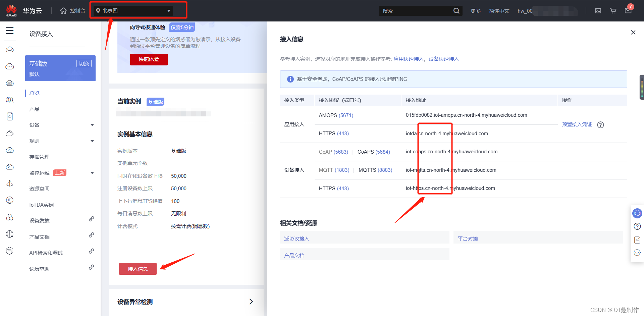Open the 泛协议接入 resource link
This screenshot has height=316, width=644.
pos(297,239)
